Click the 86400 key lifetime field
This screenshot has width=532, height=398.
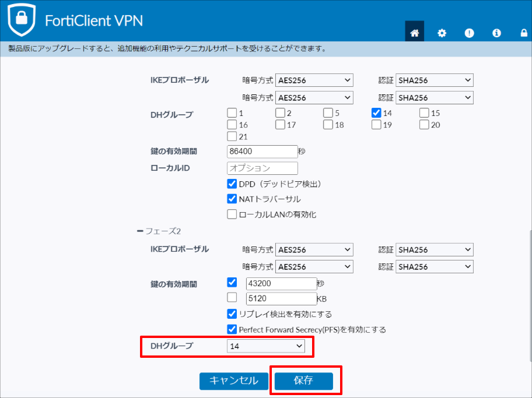coord(262,151)
